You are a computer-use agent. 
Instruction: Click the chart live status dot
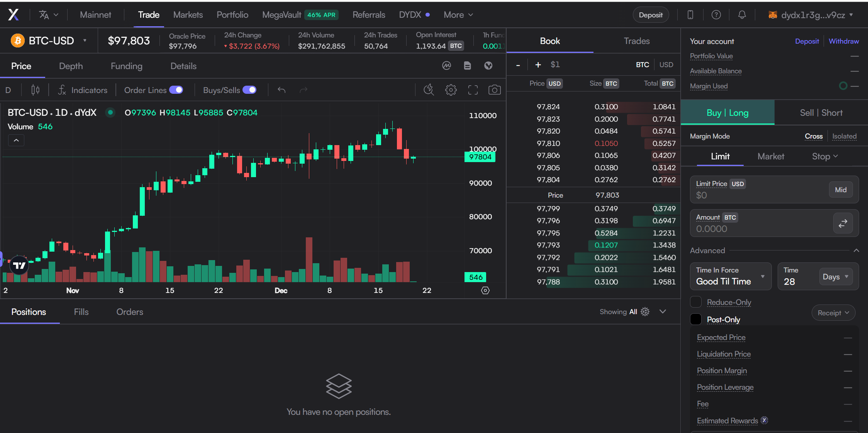[110, 112]
